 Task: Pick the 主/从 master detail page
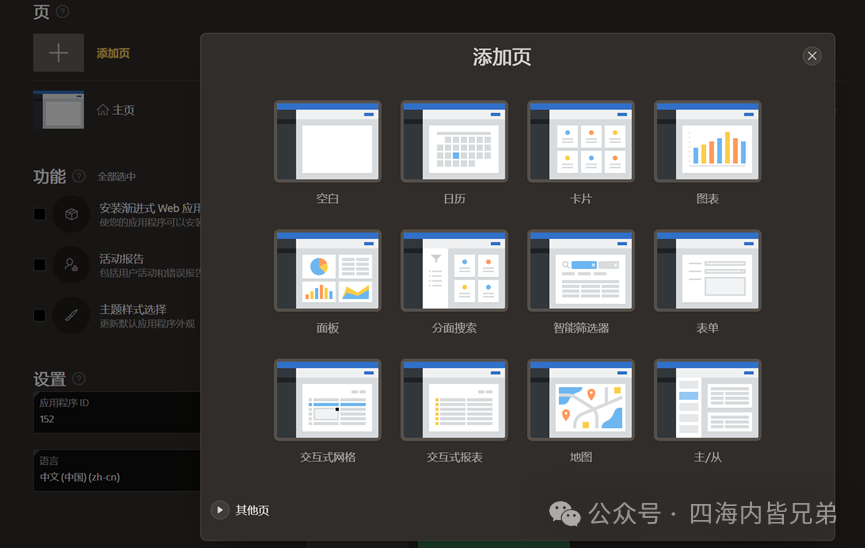coord(707,400)
